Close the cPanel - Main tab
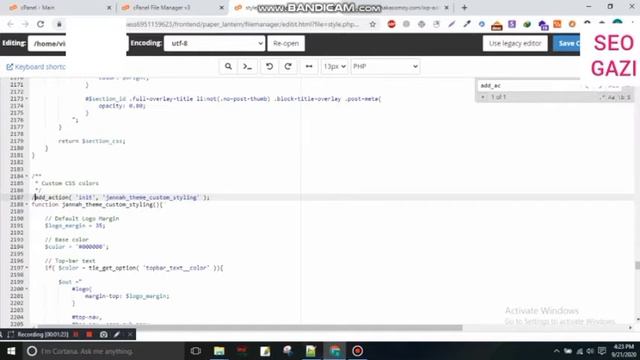 point(109,8)
